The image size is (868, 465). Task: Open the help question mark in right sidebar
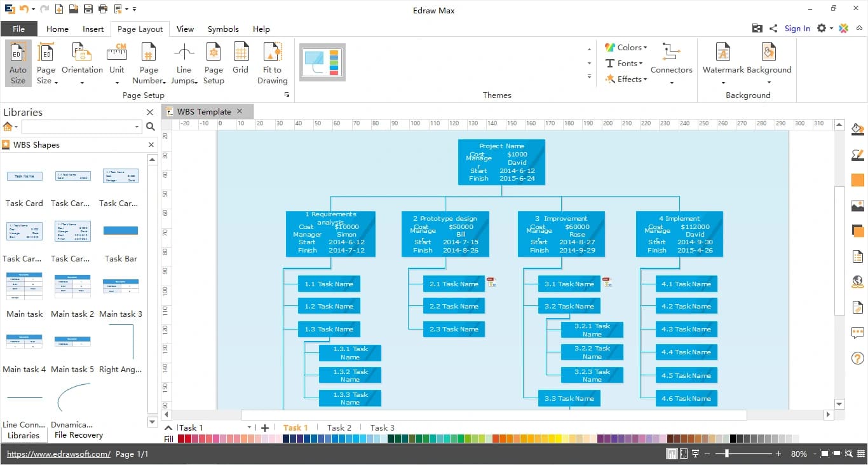pos(858,359)
